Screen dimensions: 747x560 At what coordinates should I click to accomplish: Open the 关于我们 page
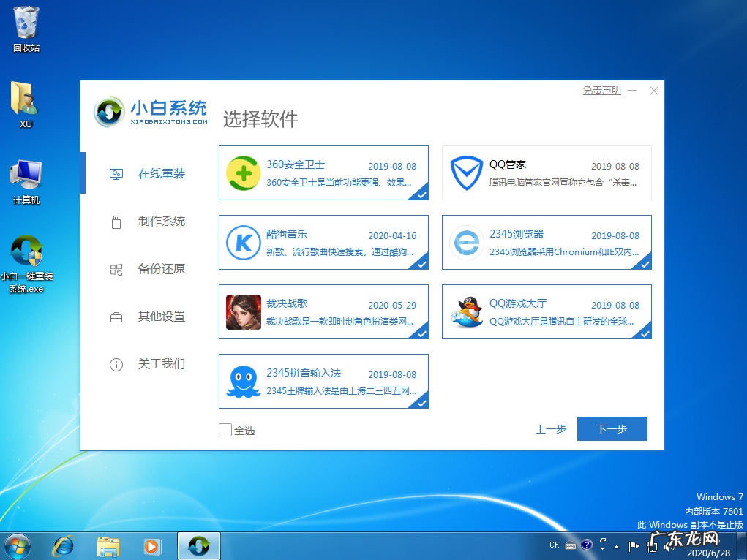(x=162, y=364)
